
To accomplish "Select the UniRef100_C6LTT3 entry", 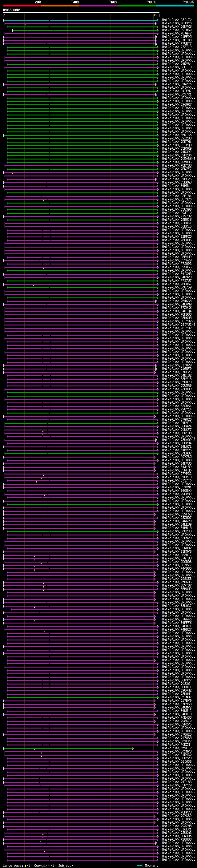I will click(177, 67).
